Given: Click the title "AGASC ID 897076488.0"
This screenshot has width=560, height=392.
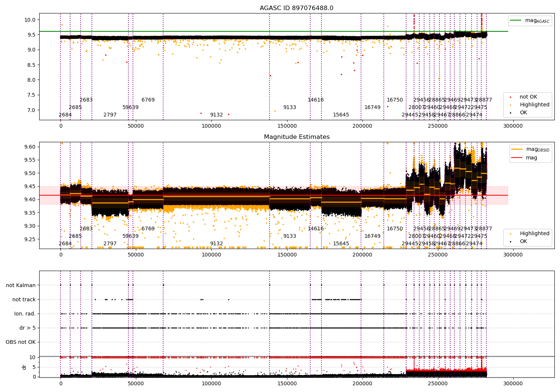Looking at the screenshot, I should 297,8.
